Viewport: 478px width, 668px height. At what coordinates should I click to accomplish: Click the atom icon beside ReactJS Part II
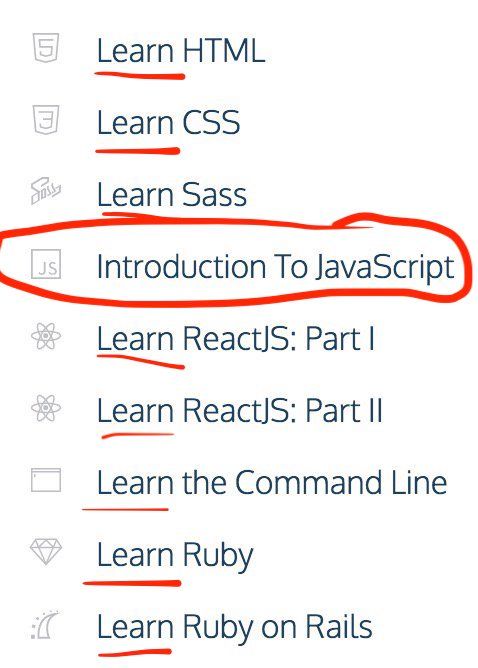coord(46,408)
